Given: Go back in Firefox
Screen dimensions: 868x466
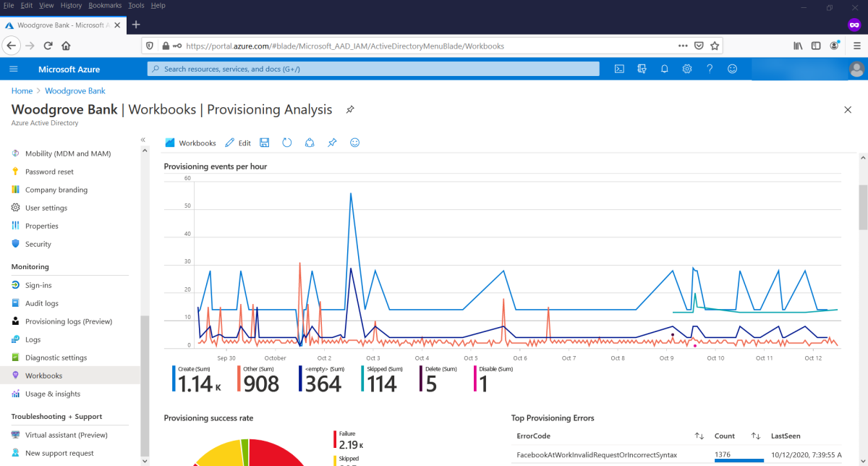Looking at the screenshot, I should (12, 46).
